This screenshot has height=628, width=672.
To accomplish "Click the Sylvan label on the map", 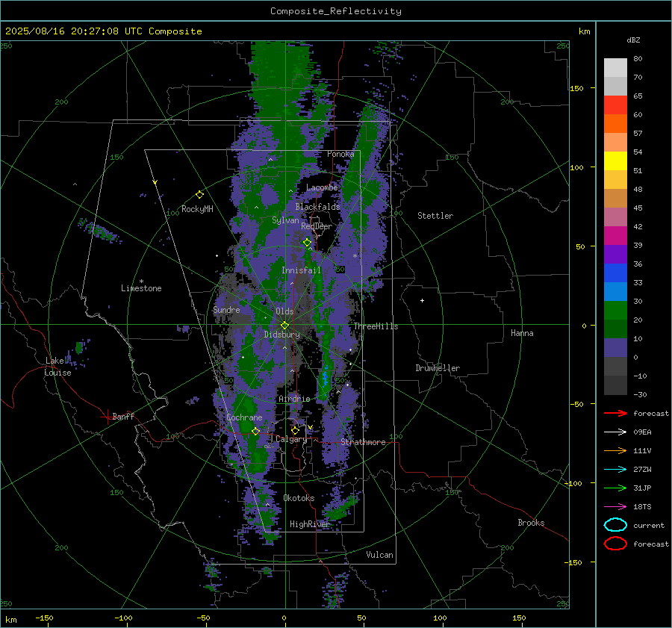I will point(285,220).
